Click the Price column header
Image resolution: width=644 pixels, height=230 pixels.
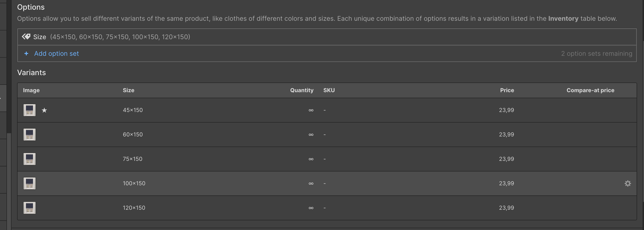(x=507, y=90)
